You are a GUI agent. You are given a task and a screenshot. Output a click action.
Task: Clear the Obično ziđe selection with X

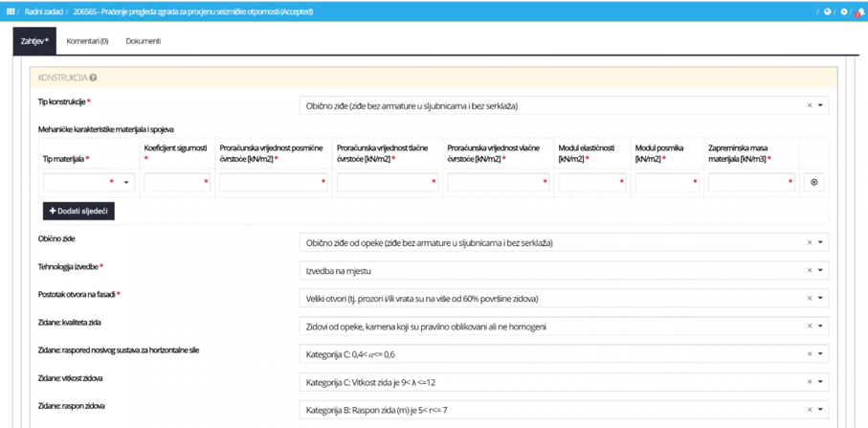pos(810,242)
